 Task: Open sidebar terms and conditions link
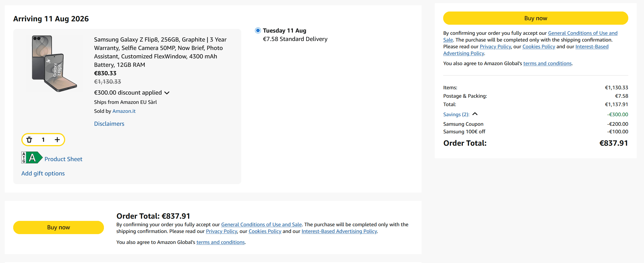tap(547, 63)
